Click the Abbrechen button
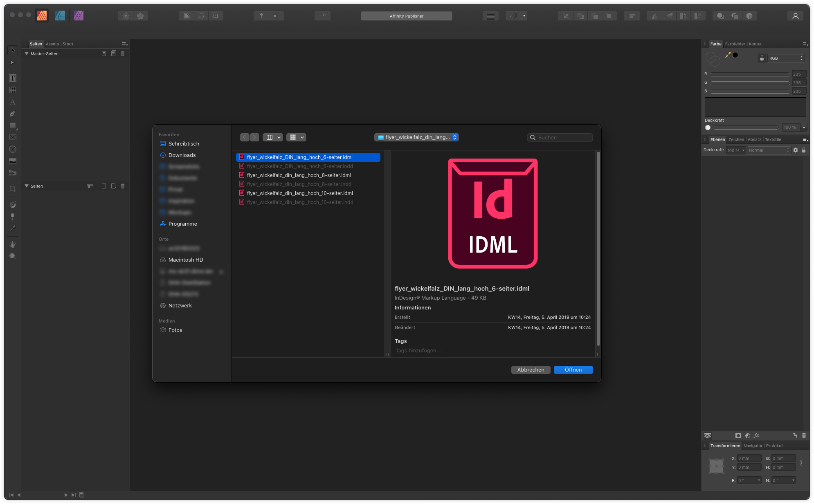 pyautogui.click(x=531, y=370)
